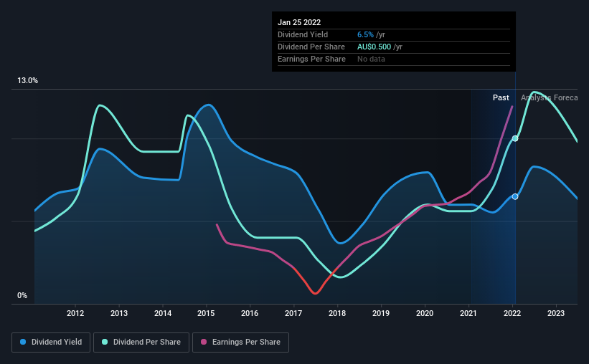Click the 2014 x-axis label
Screen dimensions: 589x364
pos(163,313)
